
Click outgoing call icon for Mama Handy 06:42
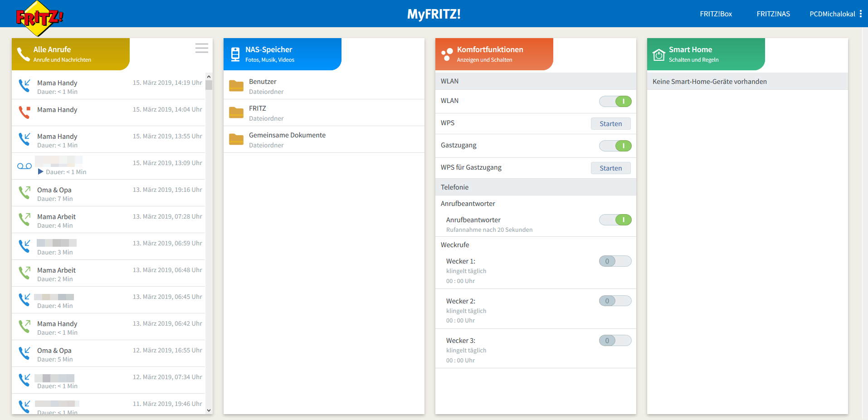tap(24, 326)
